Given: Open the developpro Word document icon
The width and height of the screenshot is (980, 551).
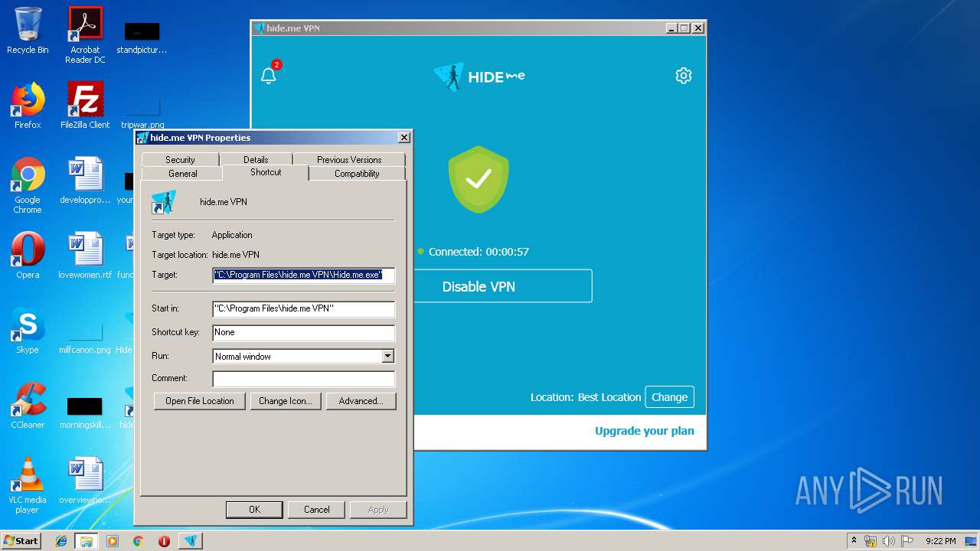Looking at the screenshot, I should 85,181.
